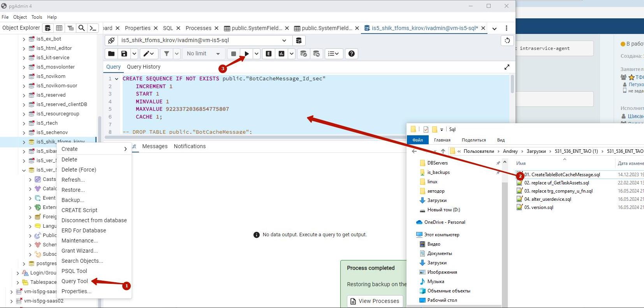Expand the is5_rtech database node
Image resolution: width=644 pixels, height=308 pixels.
[24, 123]
